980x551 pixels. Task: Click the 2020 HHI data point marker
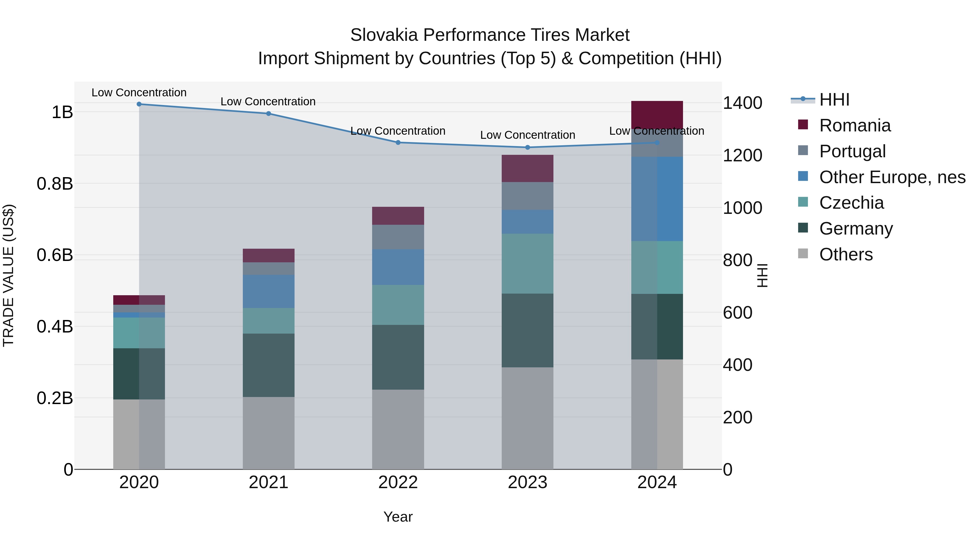coord(139,104)
